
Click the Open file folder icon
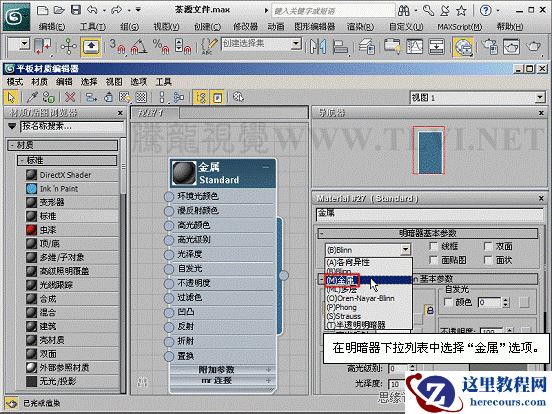coord(59,10)
